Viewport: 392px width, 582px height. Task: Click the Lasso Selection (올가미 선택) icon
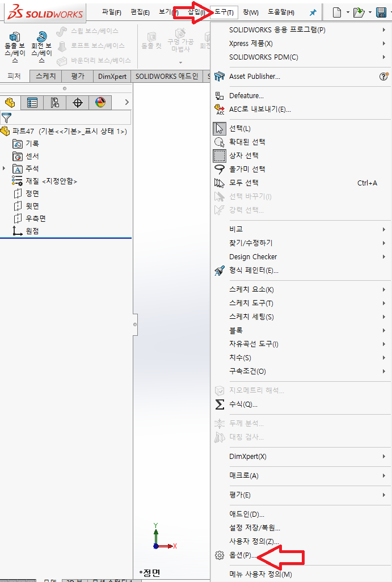coord(220,169)
